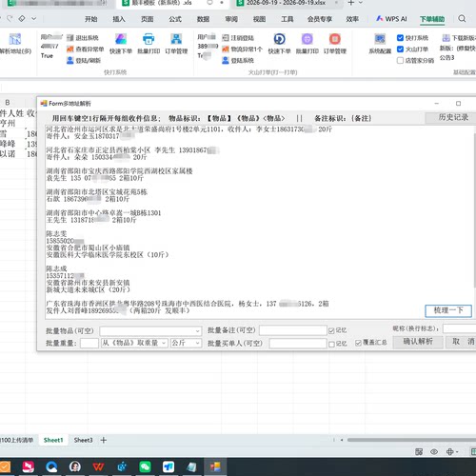Image resolution: width=476 pixels, height=476 pixels.
Task: Toggle the 火山打单 checkbox
Action: (x=400, y=50)
